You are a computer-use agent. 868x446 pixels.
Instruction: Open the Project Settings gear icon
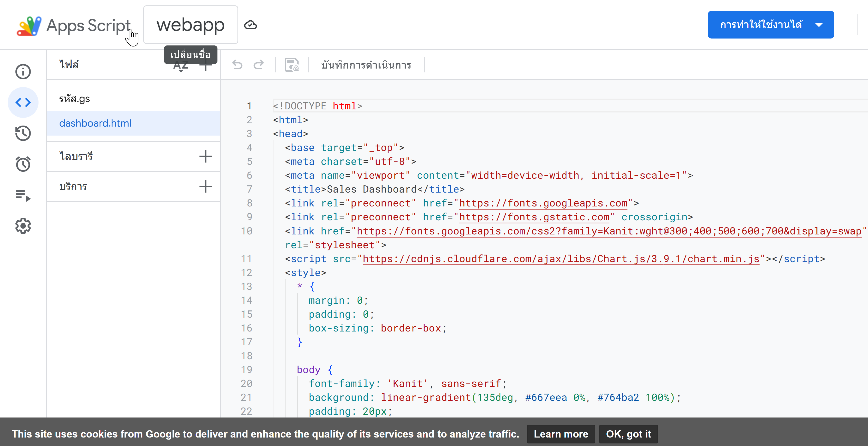coord(23,226)
